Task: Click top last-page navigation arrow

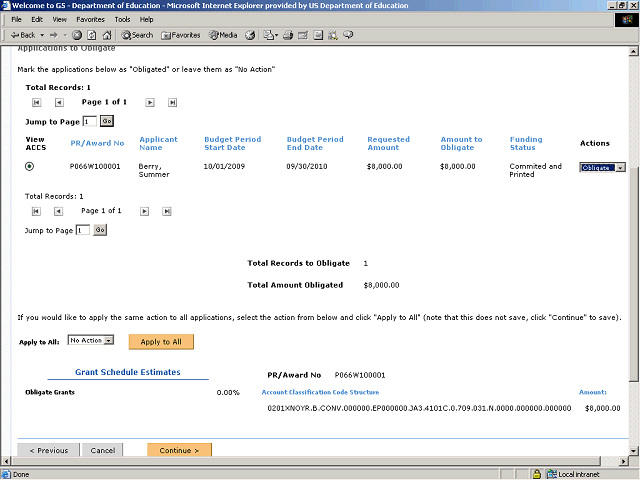Action: [172, 102]
